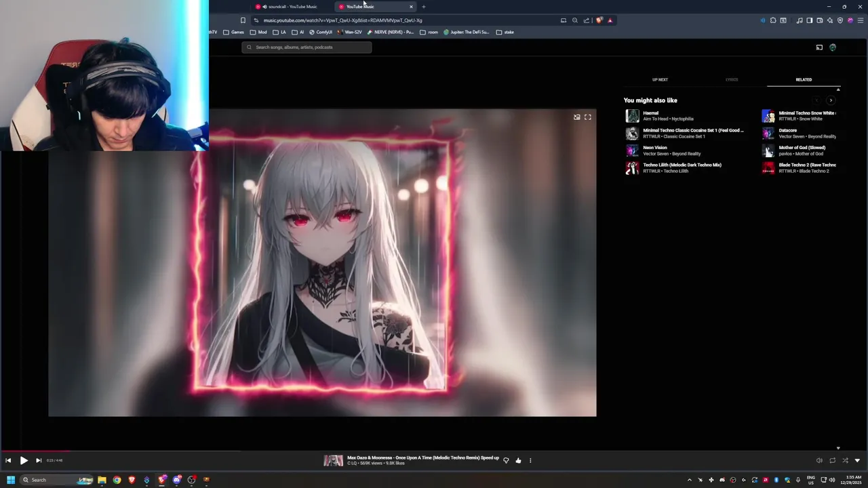
Task: Open the cast to device icon
Action: 819,47
